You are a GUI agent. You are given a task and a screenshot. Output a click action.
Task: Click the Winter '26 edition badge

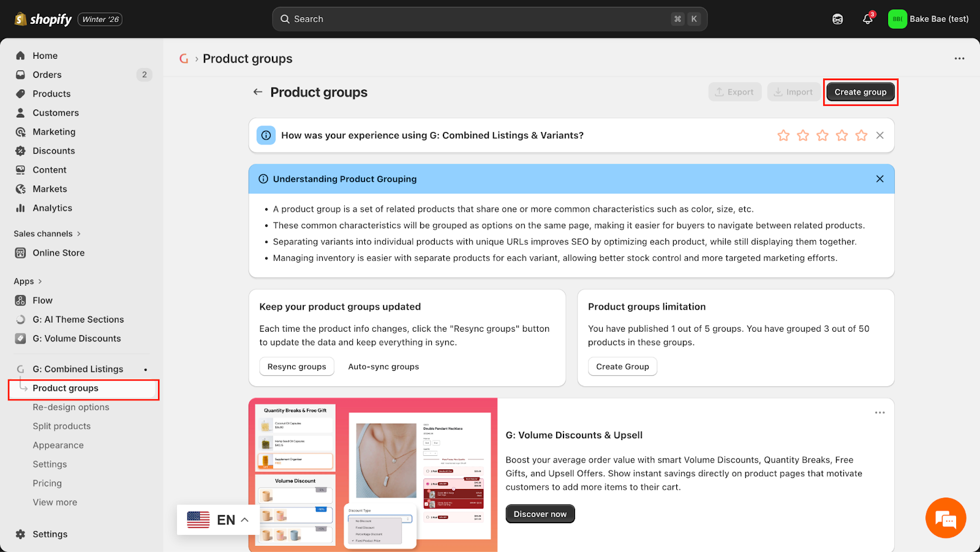tap(100, 20)
